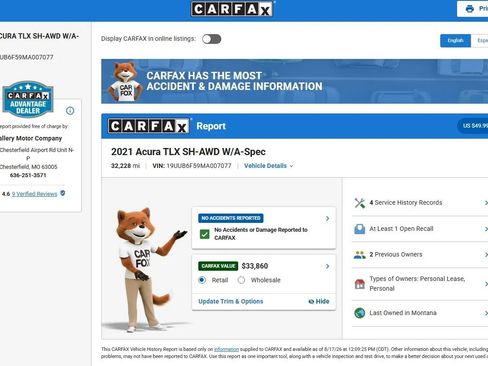Click the No Accidents Reported badge
Screen dimensions: 488x366
pos(231,218)
